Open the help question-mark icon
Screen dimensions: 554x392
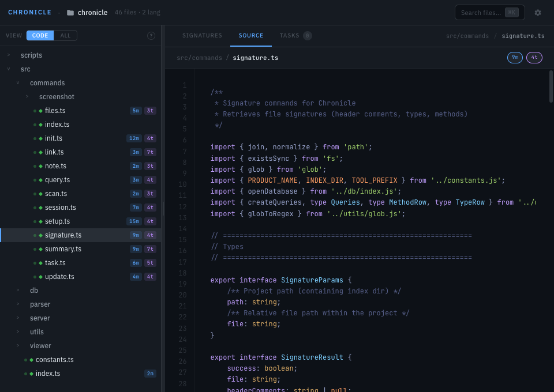tap(151, 35)
